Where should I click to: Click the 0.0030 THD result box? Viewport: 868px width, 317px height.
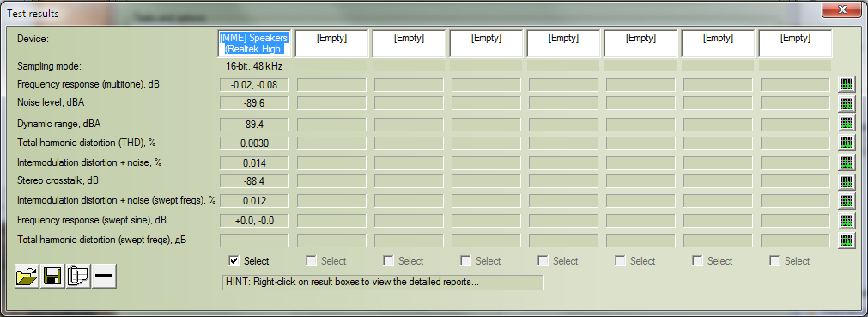(254, 143)
